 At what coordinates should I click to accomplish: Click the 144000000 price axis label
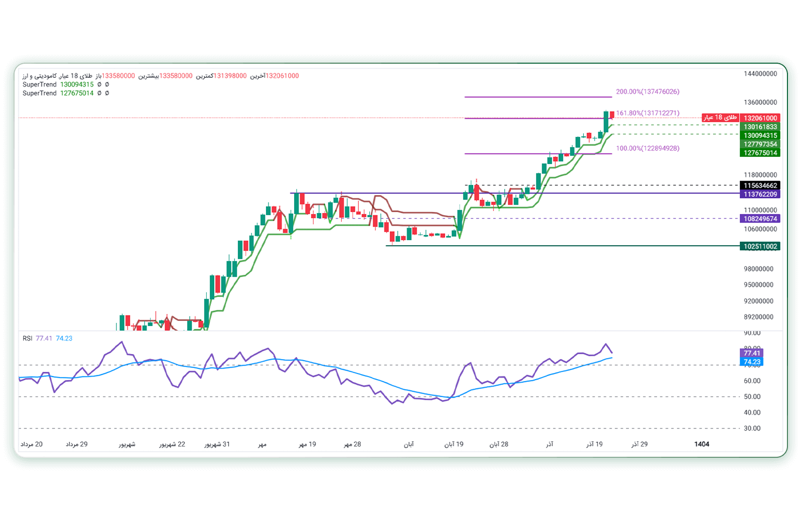tap(760, 74)
